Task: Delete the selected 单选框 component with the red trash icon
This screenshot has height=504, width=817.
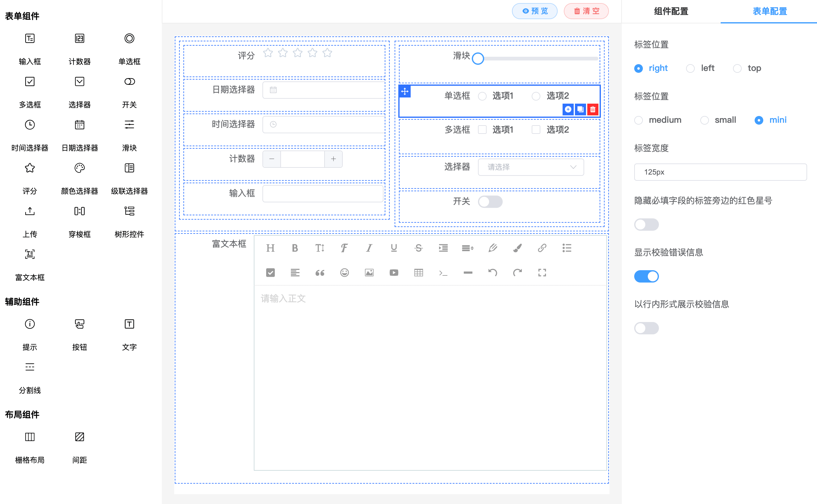Action: click(593, 109)
